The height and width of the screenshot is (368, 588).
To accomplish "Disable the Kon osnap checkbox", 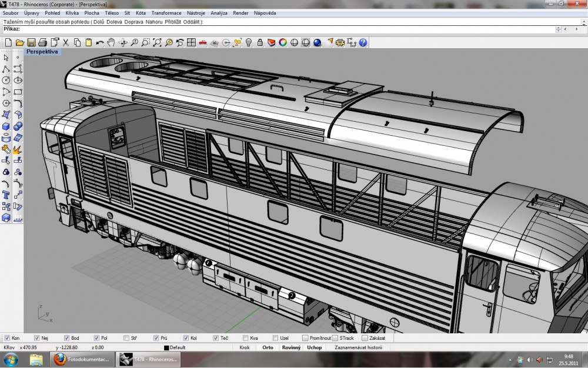I will 7,338.
